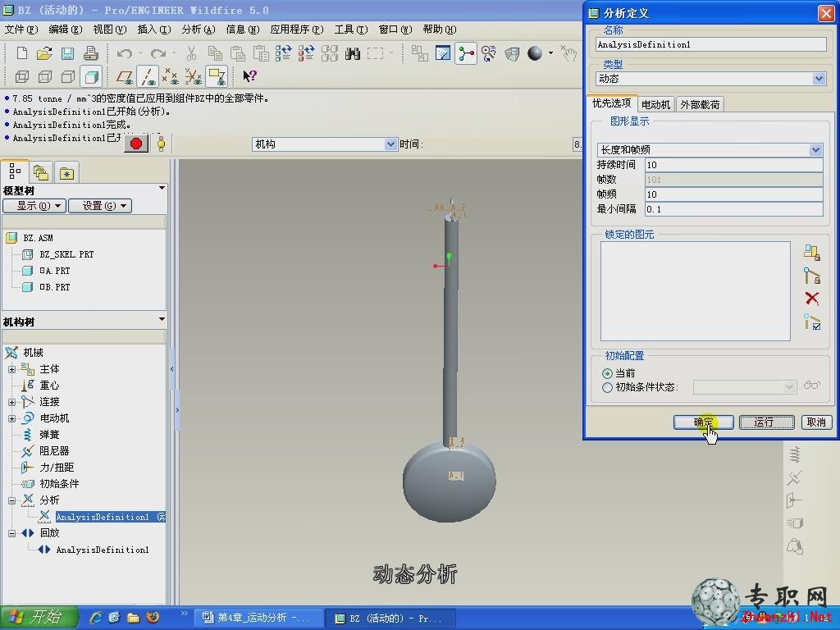Click the 运行 button
Screen dimensions: 840x630
(767, 422)
